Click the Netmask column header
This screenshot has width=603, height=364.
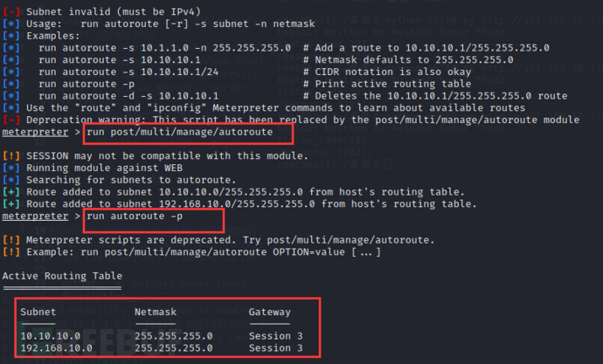pos(156,312)
